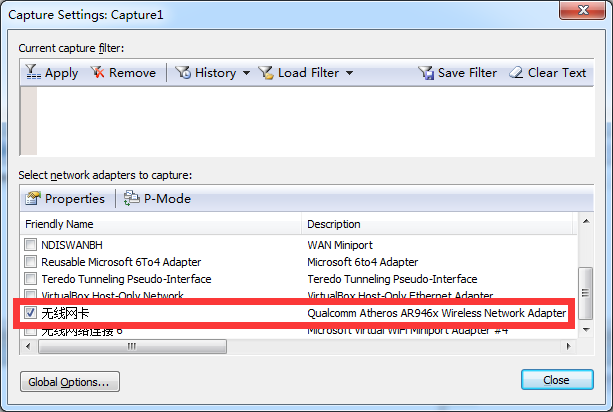This screenshot has width=613, height=412.
Task: Check the Reusable Microsoft 6To4 Adapter
Action: (30, 261)
